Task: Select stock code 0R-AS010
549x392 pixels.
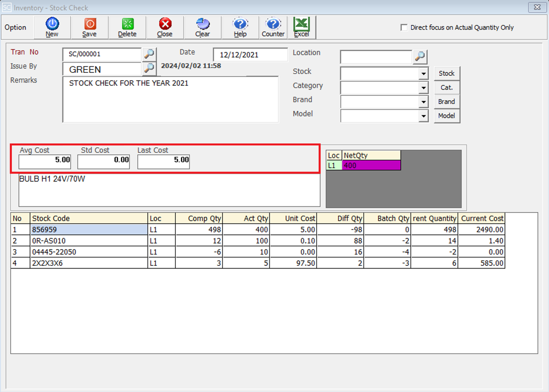Action: click(x=89, y=241)
